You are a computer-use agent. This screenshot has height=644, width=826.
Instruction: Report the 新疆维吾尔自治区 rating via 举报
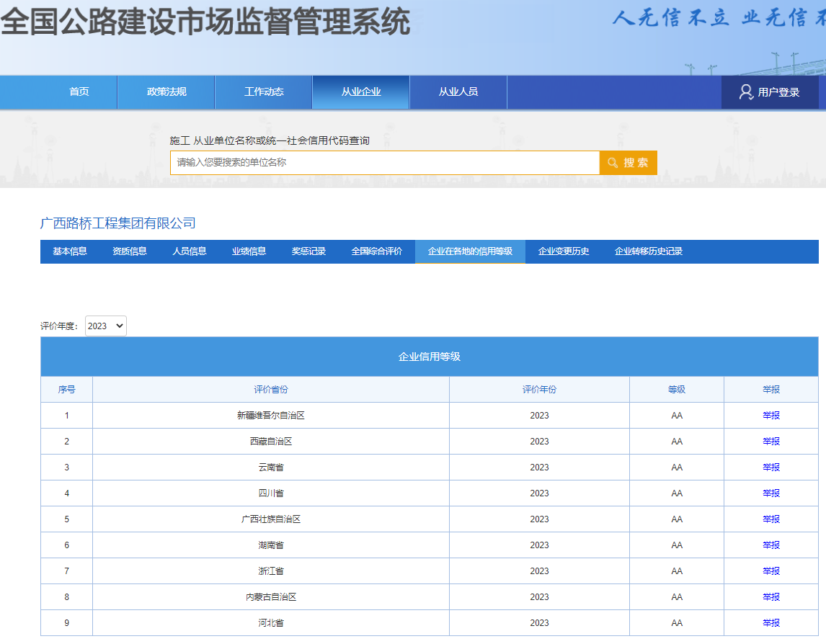click(771, 415)
